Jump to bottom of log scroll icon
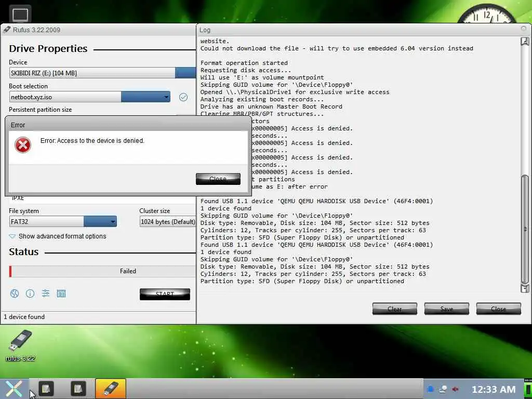The image size is (532, 399). click(x=525, y=288)
